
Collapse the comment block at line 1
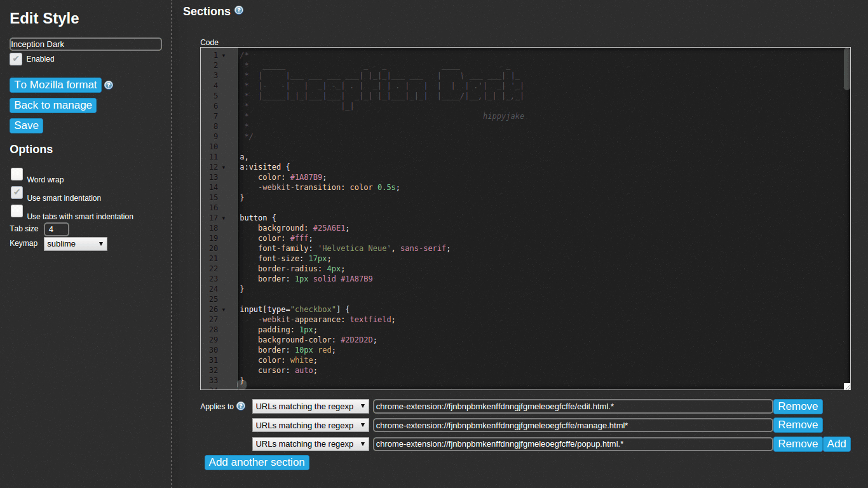[224, 55]
